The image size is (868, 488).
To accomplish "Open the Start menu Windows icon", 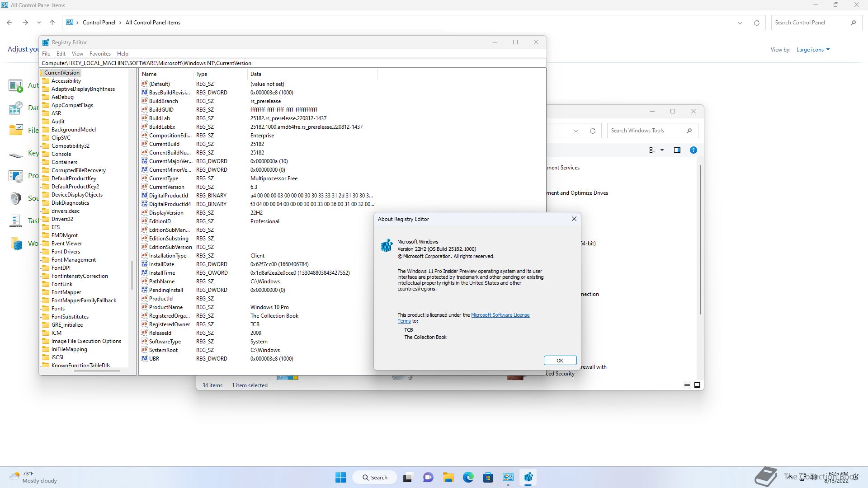I will [x=340, y=477].
